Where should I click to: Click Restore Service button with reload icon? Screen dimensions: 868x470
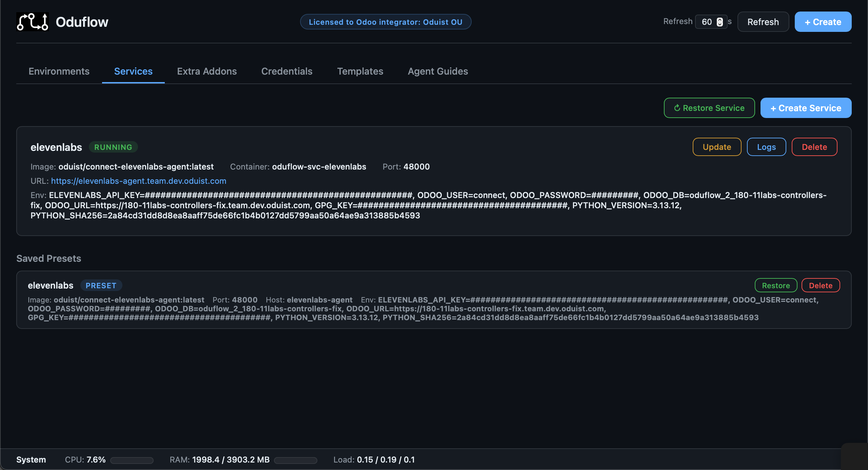(709, 108)
